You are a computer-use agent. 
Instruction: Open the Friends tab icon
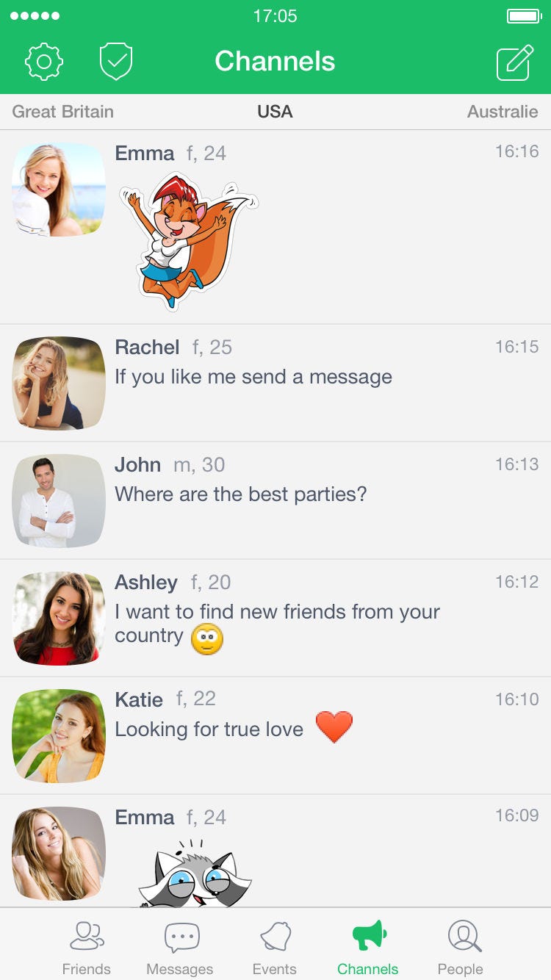point(87,936)
